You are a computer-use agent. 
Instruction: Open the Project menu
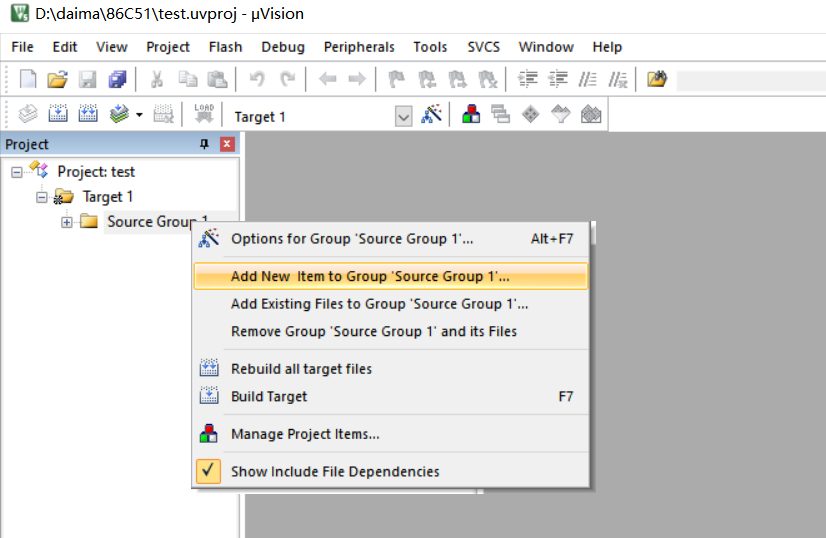pyautogui.click(x=168, y=47)
